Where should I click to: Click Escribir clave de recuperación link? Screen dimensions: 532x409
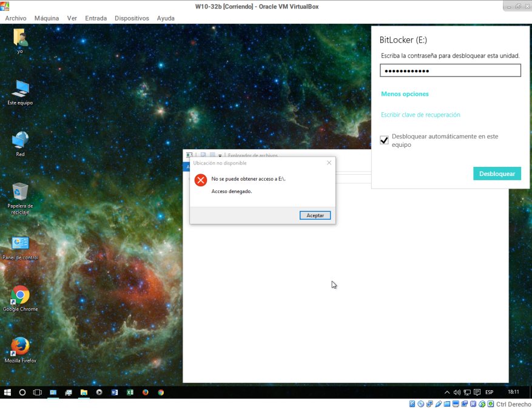[420, 115]
